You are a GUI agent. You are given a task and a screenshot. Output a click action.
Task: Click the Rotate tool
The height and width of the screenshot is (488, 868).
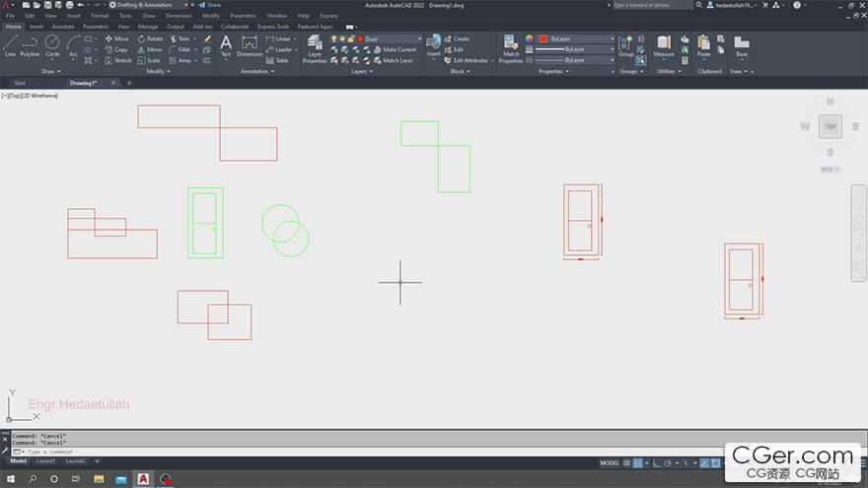(150, 38)
